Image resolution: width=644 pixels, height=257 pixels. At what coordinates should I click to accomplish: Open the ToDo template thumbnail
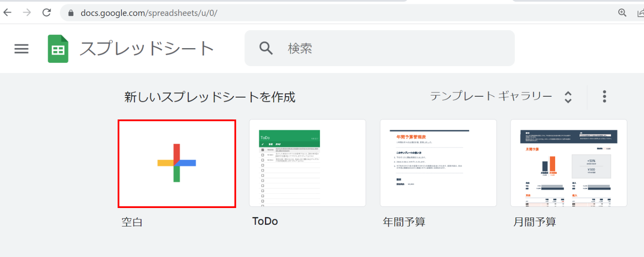[307, 163]
